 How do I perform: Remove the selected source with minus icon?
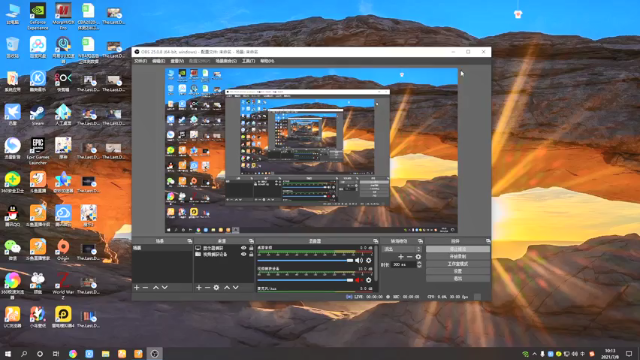pos(207,287)
